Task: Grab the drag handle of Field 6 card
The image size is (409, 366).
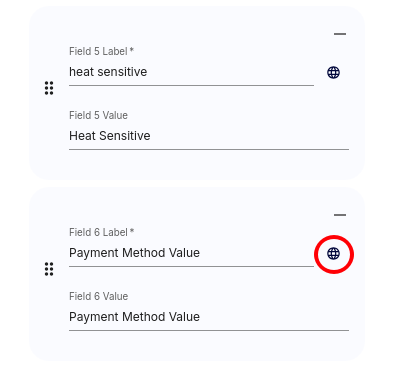Action: click(x=49, y=269)
